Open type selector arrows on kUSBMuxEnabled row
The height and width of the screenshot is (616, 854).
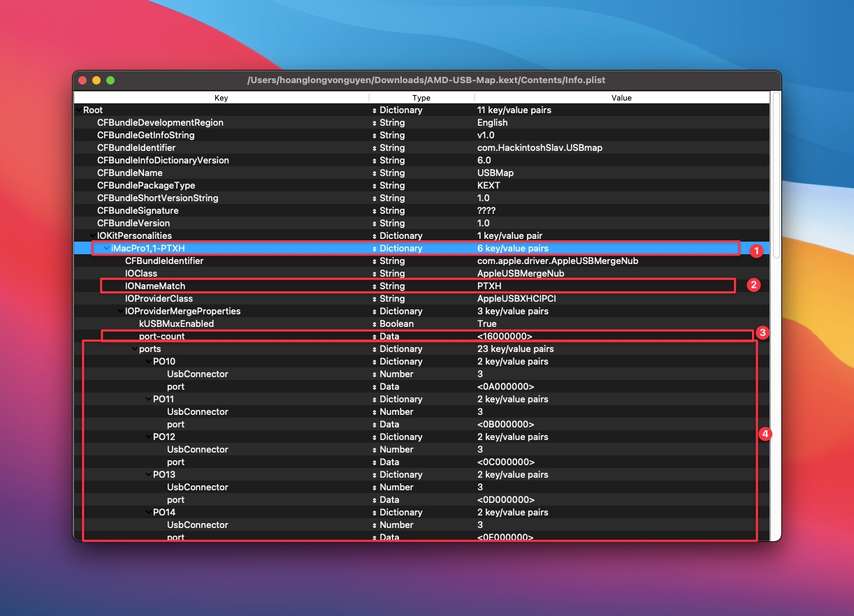[x=374, y=324]
